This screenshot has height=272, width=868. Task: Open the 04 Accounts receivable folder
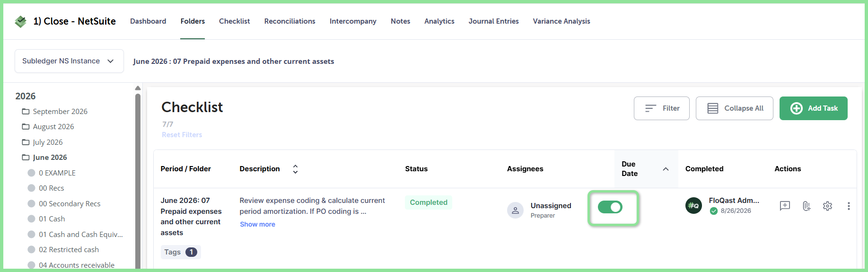pyautogui.click(x=77, y=265)
